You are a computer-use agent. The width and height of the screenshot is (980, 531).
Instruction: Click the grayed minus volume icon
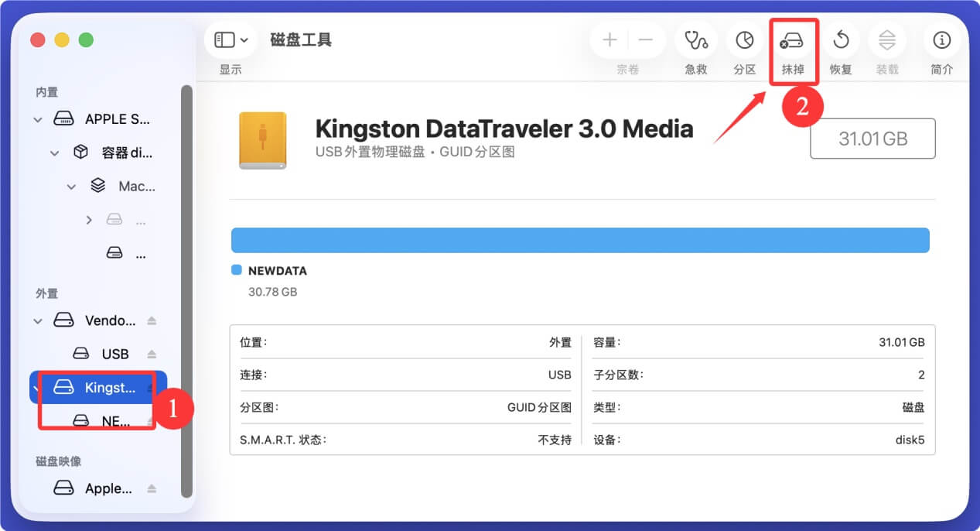tap(646, 39)
